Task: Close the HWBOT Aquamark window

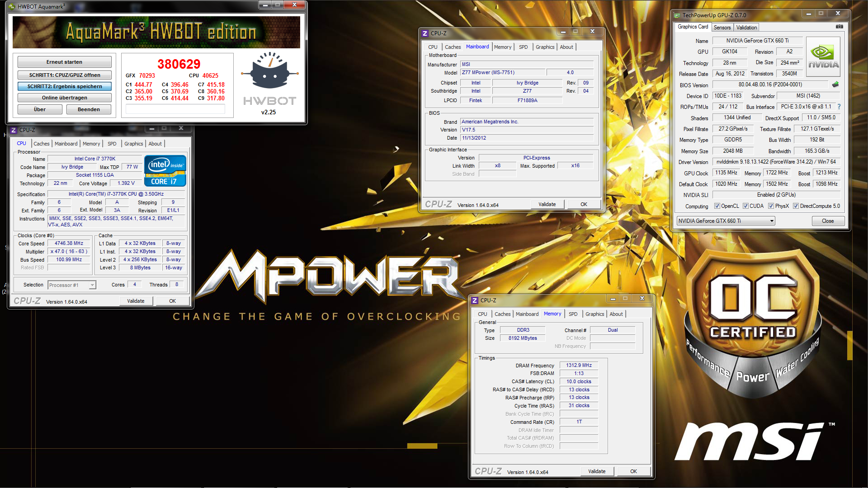Action: click(294, 5)
